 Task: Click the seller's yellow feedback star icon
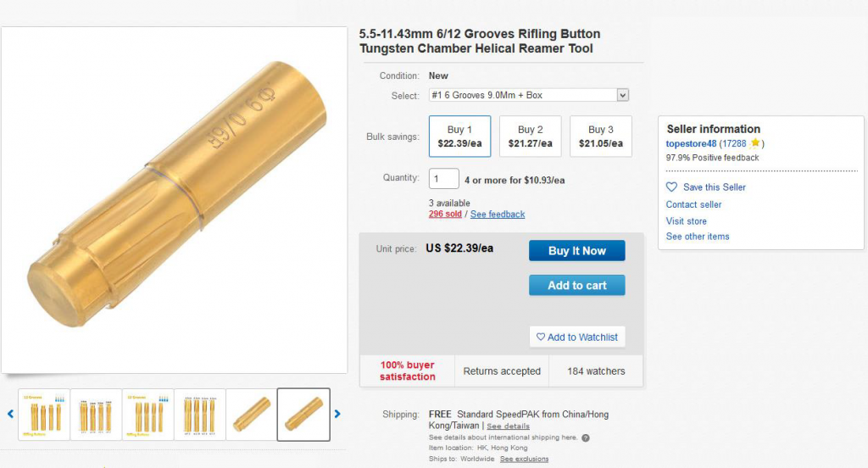pos(754,143)
